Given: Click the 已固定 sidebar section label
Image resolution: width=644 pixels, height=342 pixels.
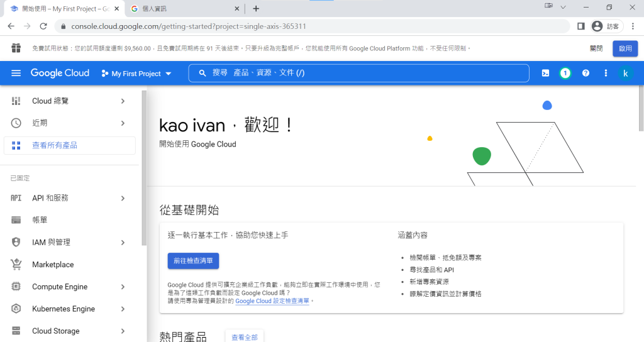Looking at the screenshot, I should (x=20, y=178).
